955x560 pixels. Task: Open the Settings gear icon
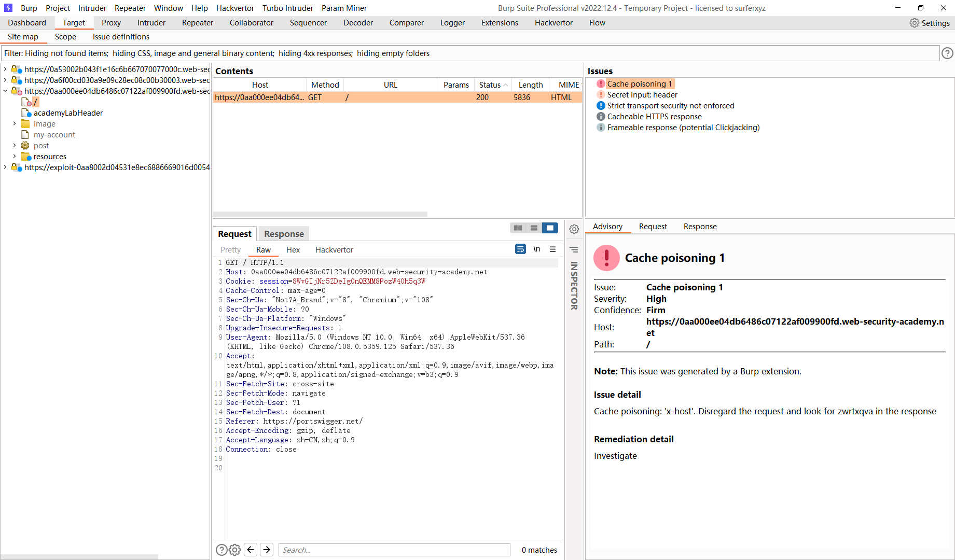pos(914,23)
